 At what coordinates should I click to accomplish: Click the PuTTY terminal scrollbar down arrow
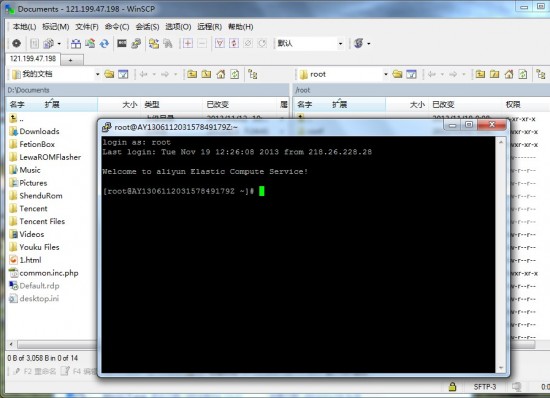(501, 368)
